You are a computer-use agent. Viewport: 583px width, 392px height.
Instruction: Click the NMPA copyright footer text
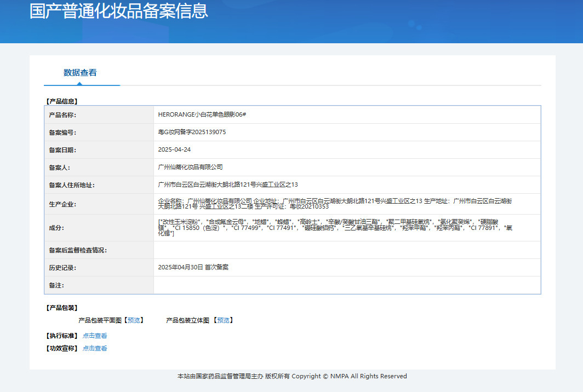[292, 376]
